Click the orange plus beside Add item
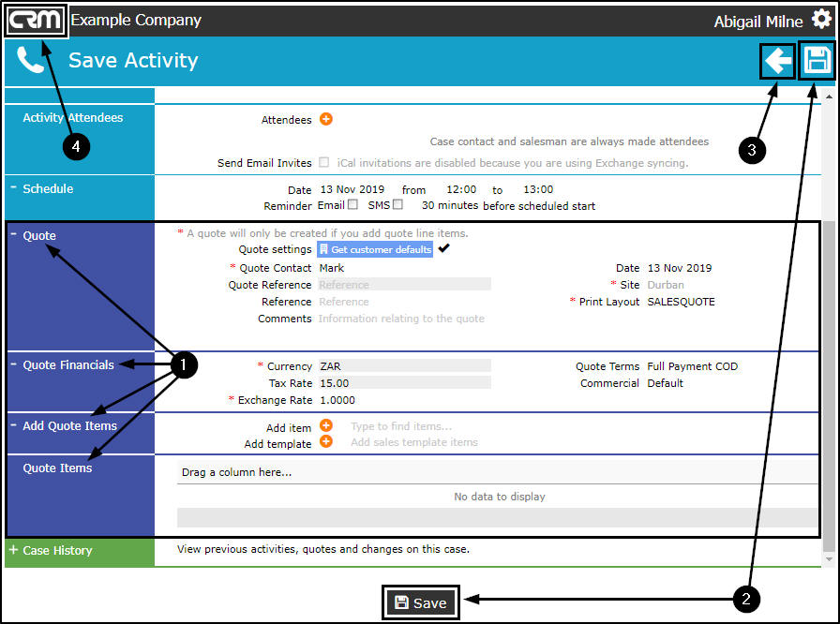840x624 pixels. click(x=325, y=425)
